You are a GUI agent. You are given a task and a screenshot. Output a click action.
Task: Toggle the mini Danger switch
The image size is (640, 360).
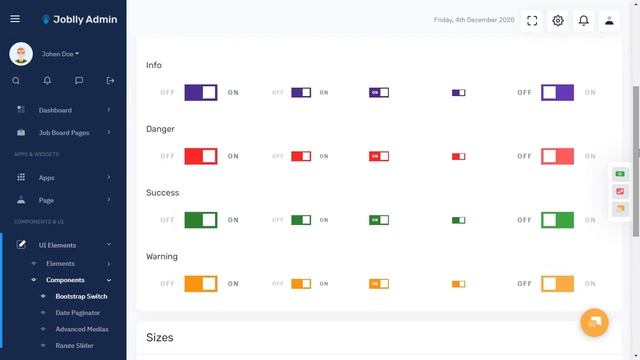tap(458, 156)
